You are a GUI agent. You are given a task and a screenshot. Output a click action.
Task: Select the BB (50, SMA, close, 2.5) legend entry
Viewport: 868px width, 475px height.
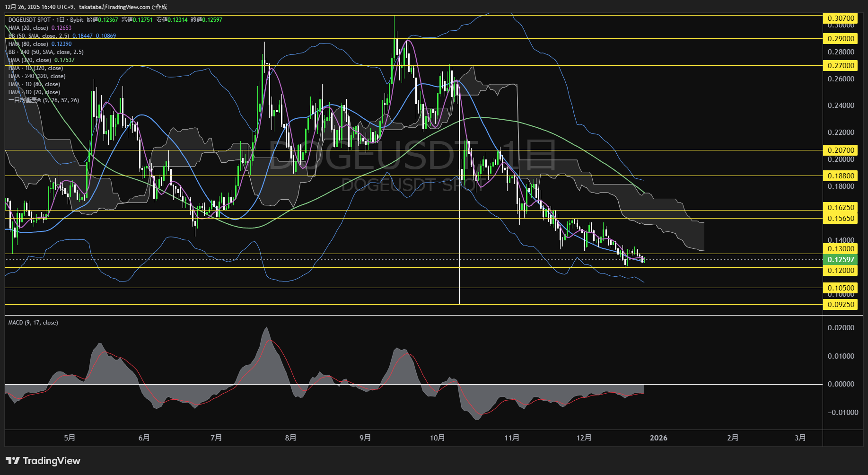click(38, 35)
